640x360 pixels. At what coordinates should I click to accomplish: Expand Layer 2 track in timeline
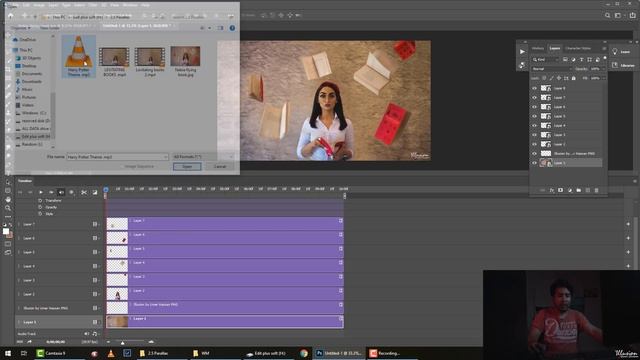(19, 294)
